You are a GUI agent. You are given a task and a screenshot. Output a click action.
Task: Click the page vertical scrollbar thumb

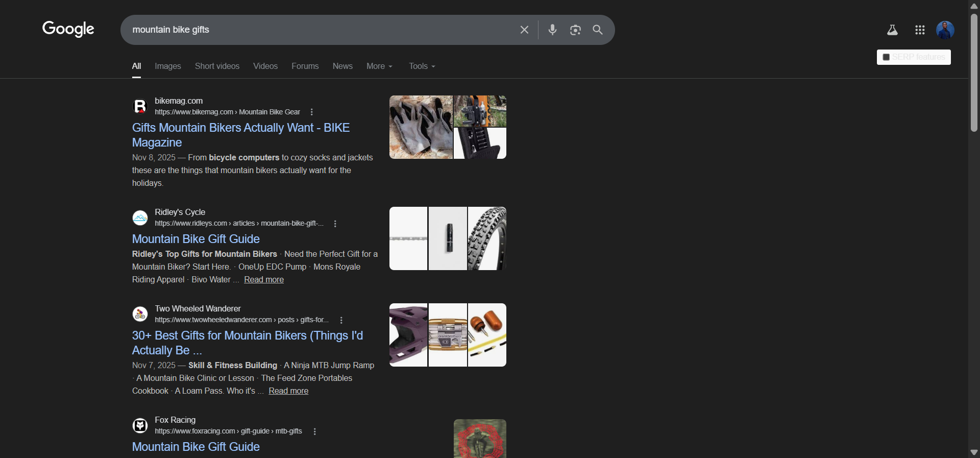coord(974,73)
